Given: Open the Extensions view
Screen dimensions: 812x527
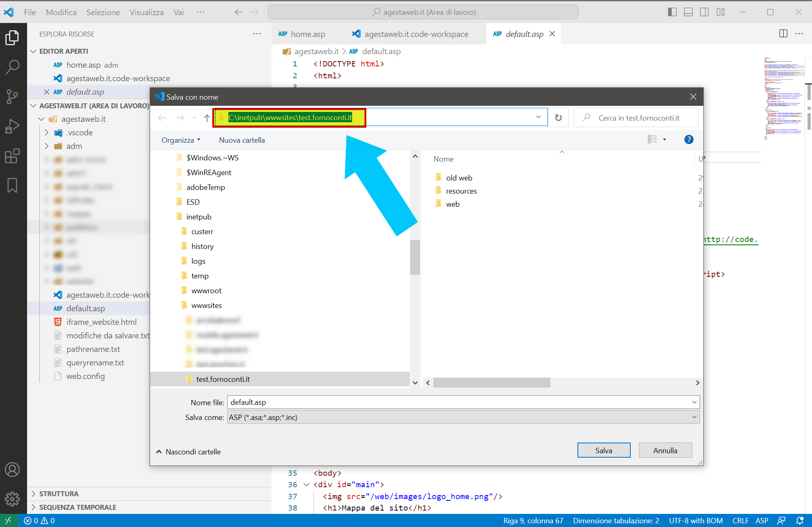Looking at the screenshot, I should [12, 155].
